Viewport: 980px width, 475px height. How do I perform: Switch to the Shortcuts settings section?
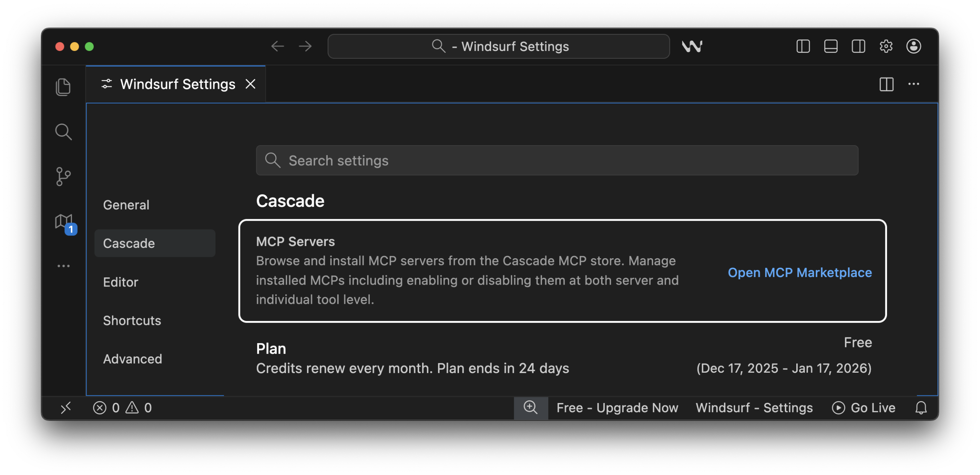[x=132, y=320]
